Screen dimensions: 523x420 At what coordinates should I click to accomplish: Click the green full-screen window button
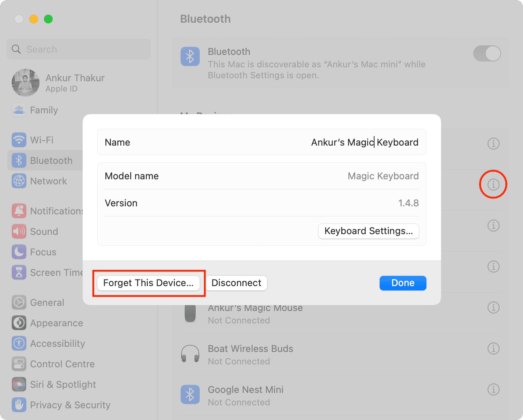coord(48,19)
